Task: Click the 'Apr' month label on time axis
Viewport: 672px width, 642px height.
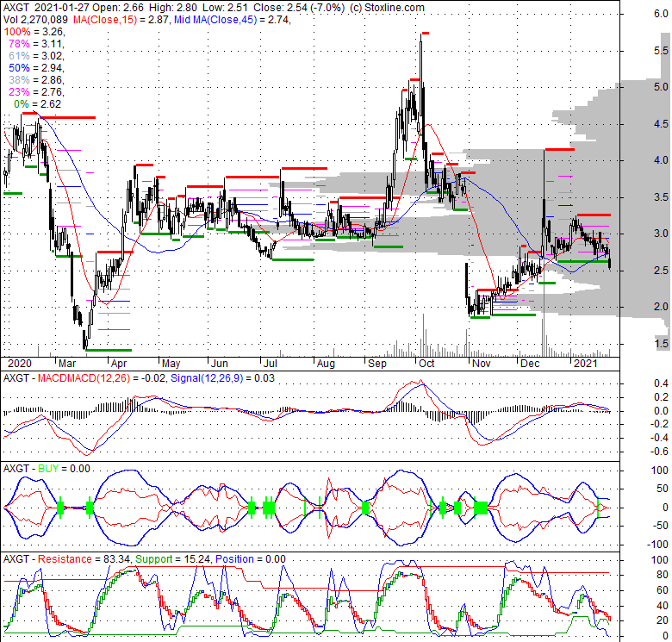Action: [119, 364]
